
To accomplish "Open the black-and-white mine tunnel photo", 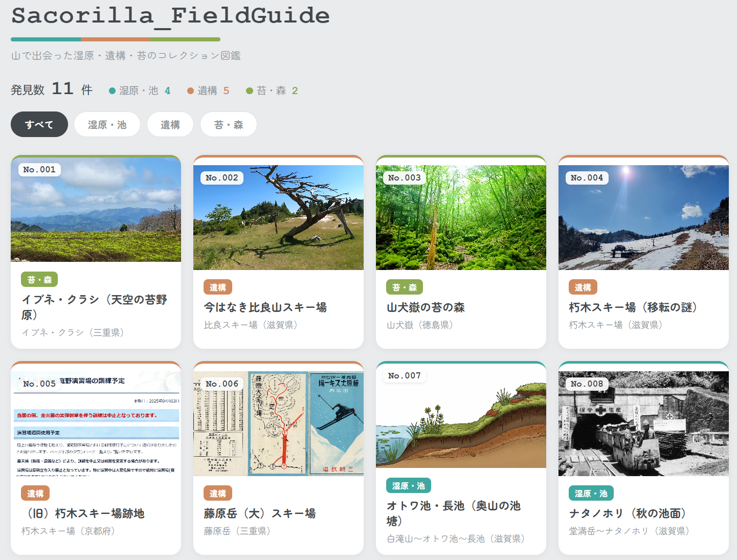I will (x=643, y=423).
